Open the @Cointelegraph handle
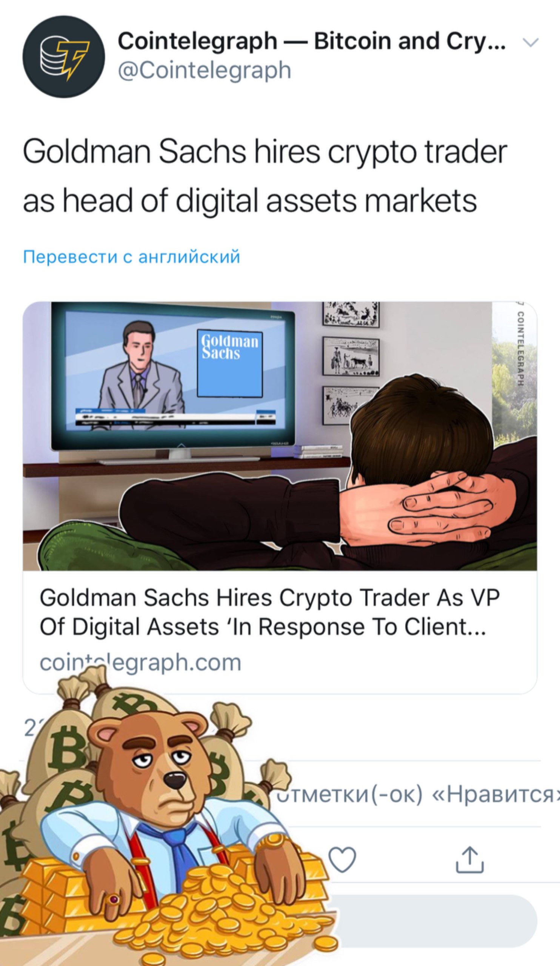The image size is (560, 966). tap(205, 71)
